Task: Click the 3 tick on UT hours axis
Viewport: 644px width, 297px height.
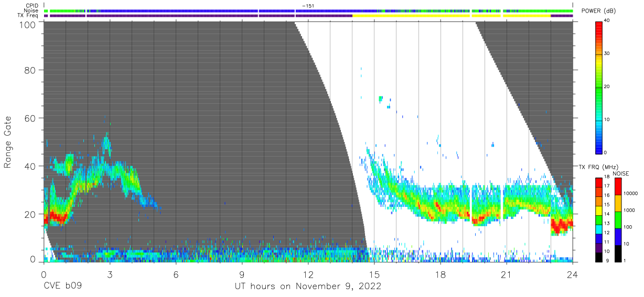Action: click(110, 274)
